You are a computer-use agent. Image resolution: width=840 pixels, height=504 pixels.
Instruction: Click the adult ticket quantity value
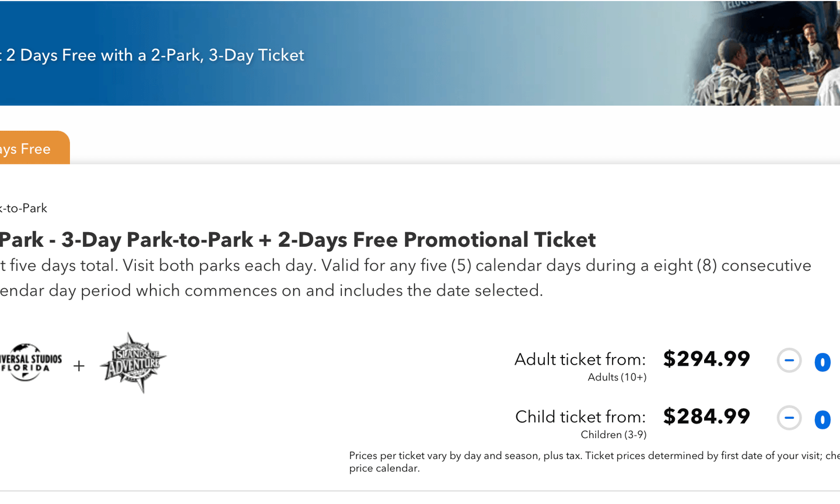(x=822, y=362)
